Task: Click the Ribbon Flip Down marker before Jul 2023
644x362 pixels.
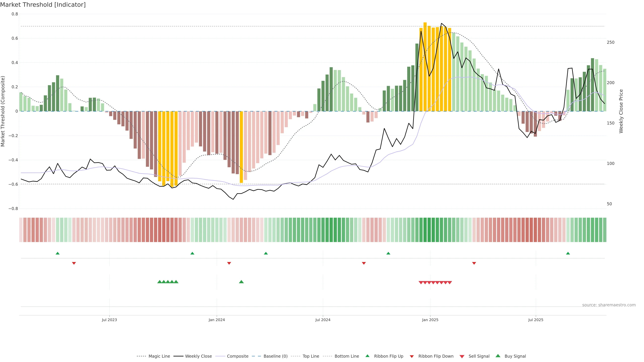Action: click(x=74, y=263)
